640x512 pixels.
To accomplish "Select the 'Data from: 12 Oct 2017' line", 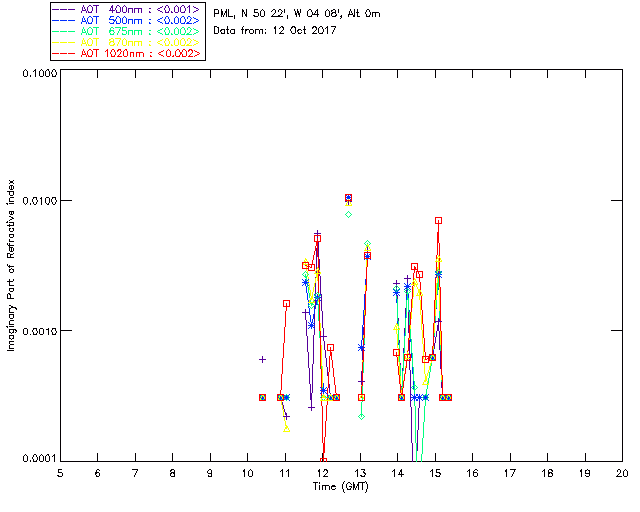I will pos(275,31).
